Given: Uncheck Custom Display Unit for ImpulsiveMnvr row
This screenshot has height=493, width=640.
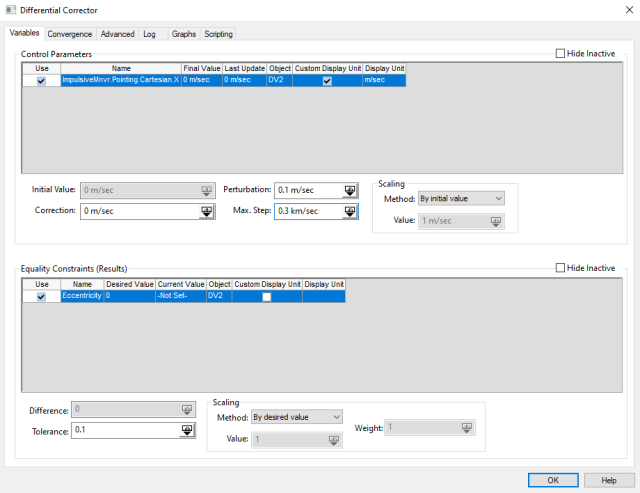Looking at the screenshot, I should [x=328, y=80].
